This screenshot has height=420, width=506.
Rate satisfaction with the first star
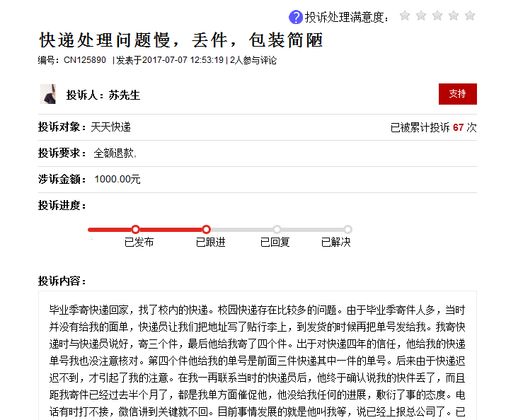pyautogui.click(x=405, y=16)
